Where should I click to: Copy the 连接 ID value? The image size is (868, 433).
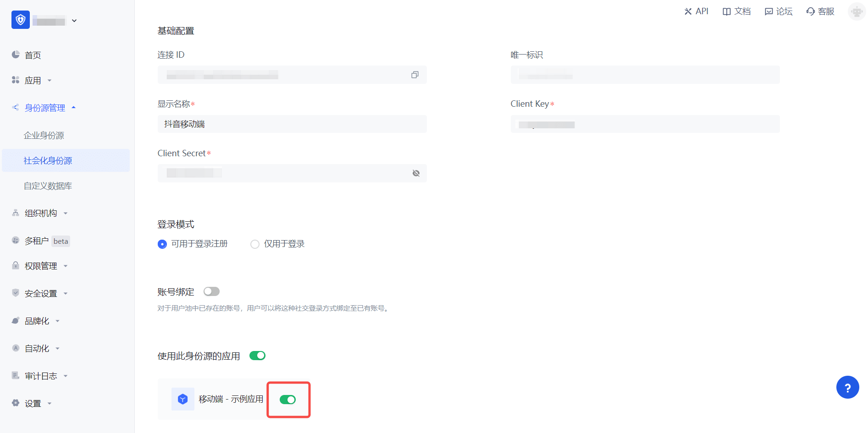click(x=415, y=75)
